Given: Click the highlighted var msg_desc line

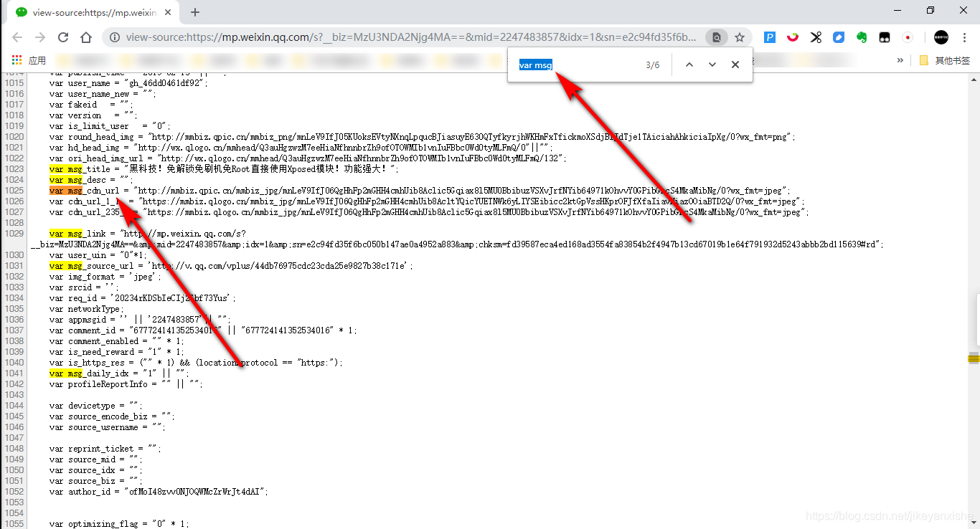Looking at the screenshot, I should coord(91,179).
